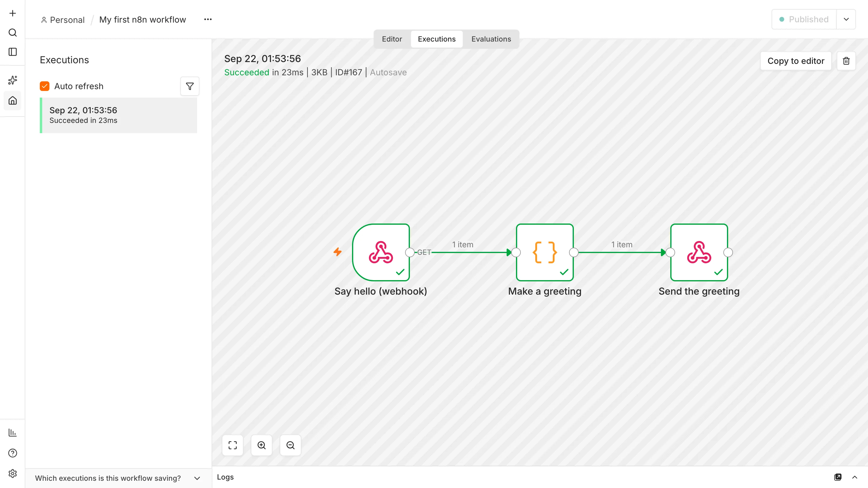Open the AI assistant sparkle icon

pyautogui.click(x=12, y=80)
